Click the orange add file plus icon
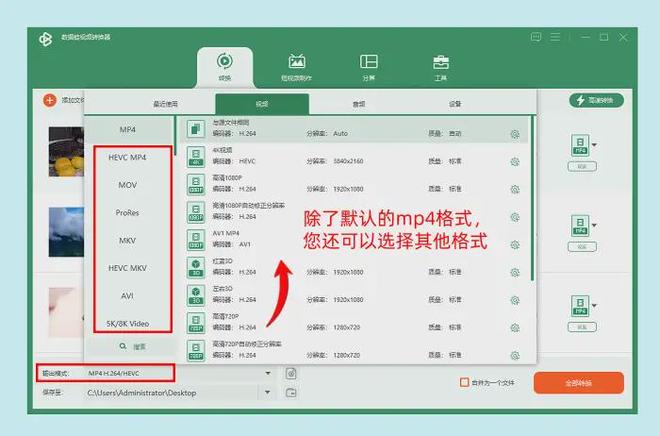660x436 pixels. pyautogui.click(x=50, y=100)
